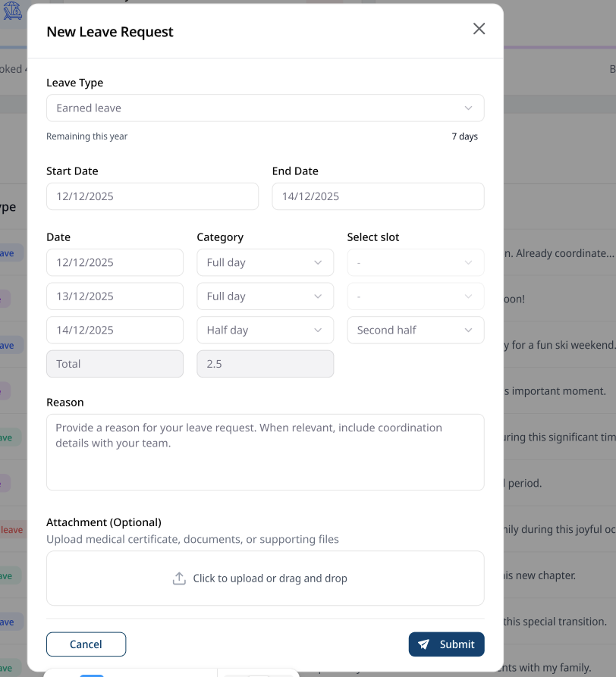Click the paper plane icon on Submit
Image resolution: width=616 pixels, height=677 pixels.
point(424,644)
